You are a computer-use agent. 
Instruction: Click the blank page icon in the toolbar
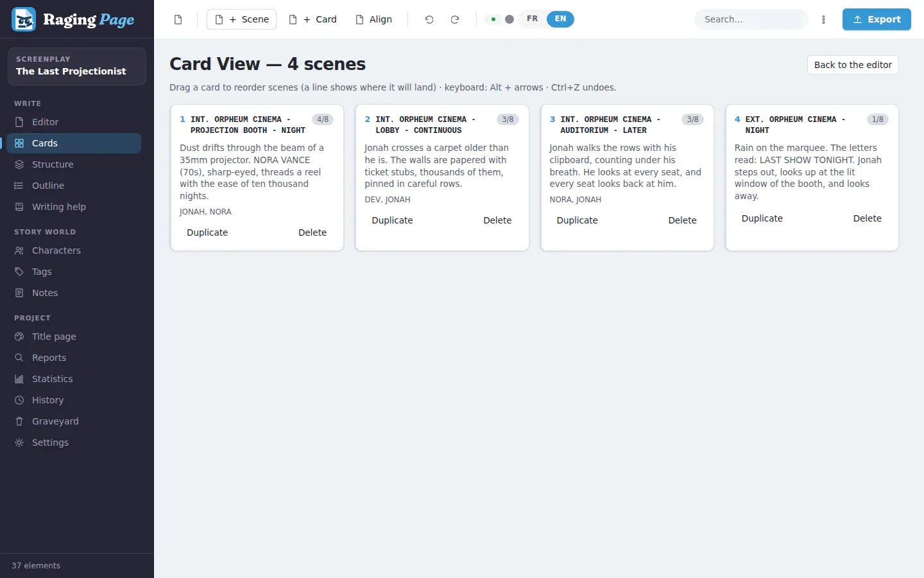(x=178, y=19)
